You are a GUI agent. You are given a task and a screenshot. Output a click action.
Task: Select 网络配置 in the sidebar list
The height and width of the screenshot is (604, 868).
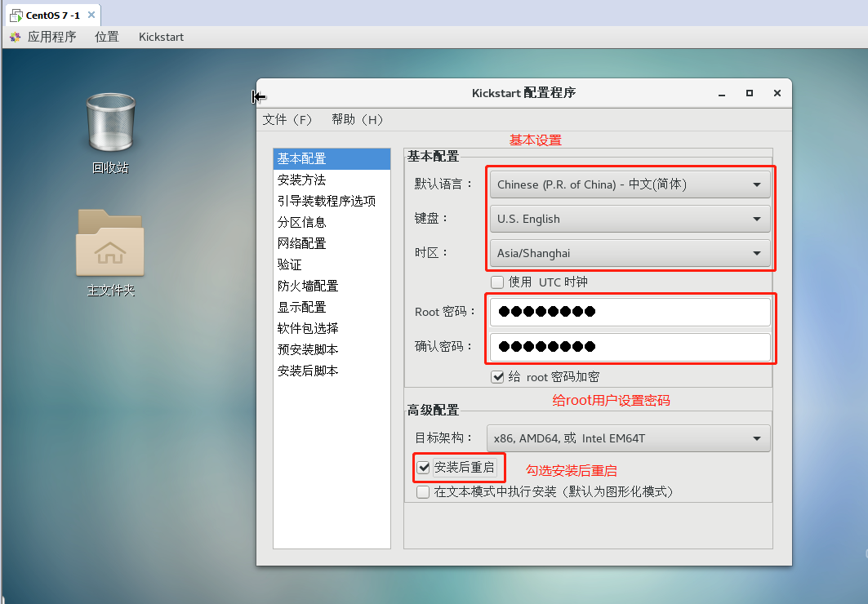[x=332, y=243]
